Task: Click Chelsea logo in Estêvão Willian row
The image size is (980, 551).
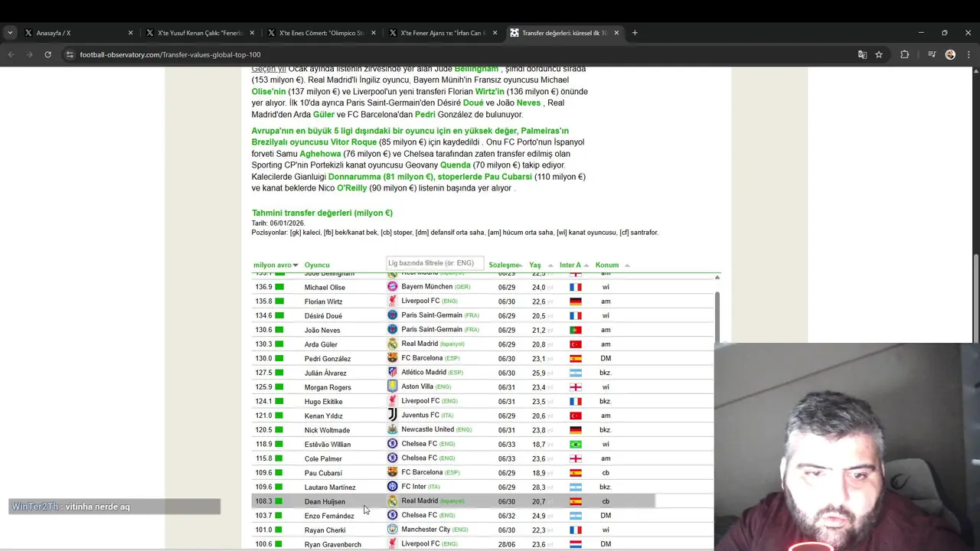Action: [392, 444]
